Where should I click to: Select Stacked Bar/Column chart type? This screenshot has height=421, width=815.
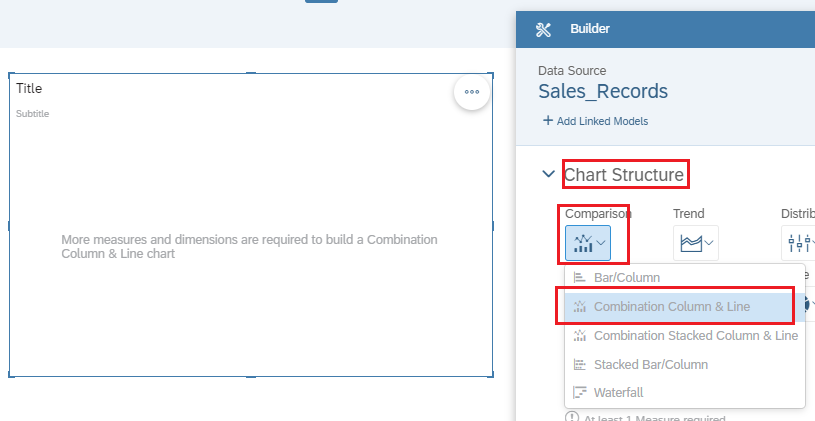point(685,364)
